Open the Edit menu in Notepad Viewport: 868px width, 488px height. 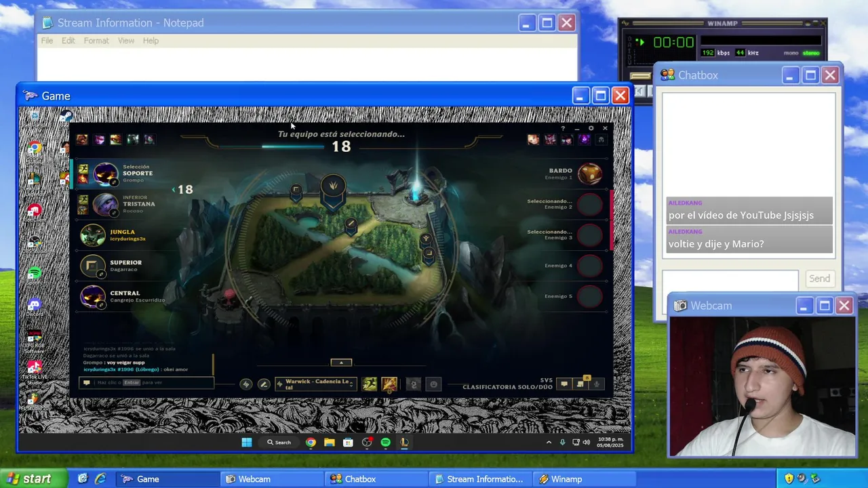pyautogui.click(x=68, y=41)
